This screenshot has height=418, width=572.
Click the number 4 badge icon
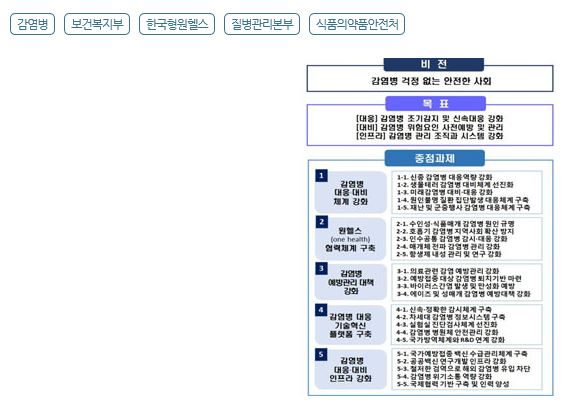(x=321, y=310)
